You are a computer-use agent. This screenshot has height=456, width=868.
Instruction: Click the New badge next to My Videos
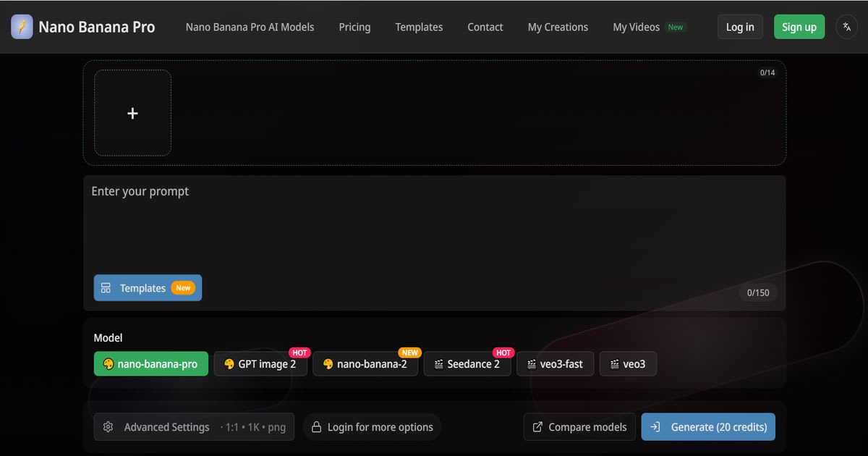coord(676,27)
